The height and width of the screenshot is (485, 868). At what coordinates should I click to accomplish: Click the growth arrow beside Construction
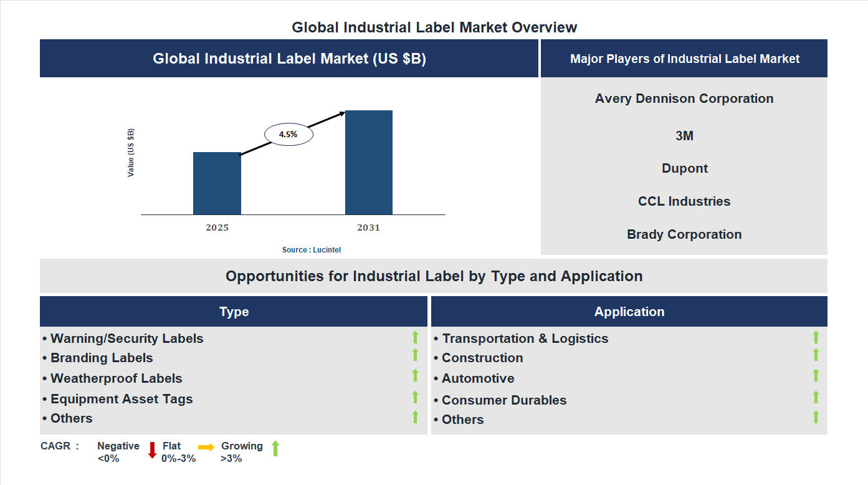click(816, 356)
